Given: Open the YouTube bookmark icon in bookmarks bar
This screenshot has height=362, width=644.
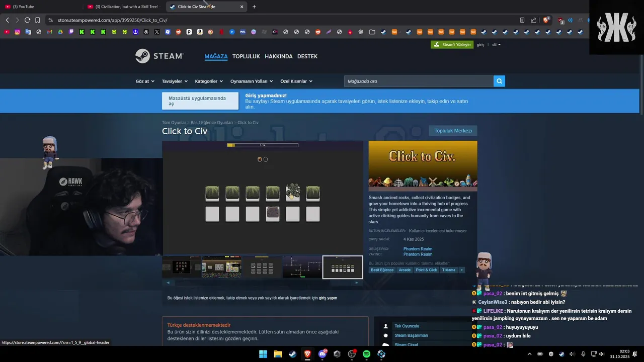Looking at the screenshot, I should click(x=7, y=32).
